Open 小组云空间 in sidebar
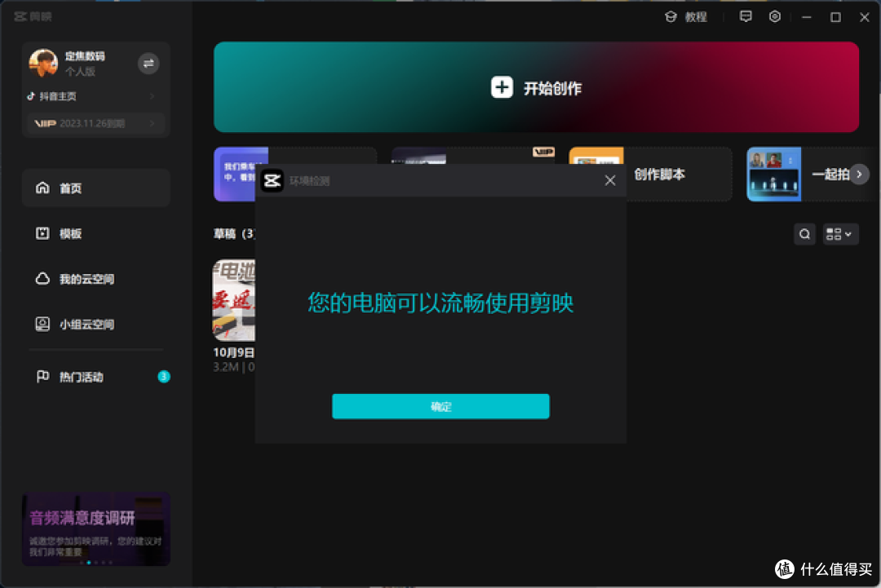881x588 pixels. [96, 324]
